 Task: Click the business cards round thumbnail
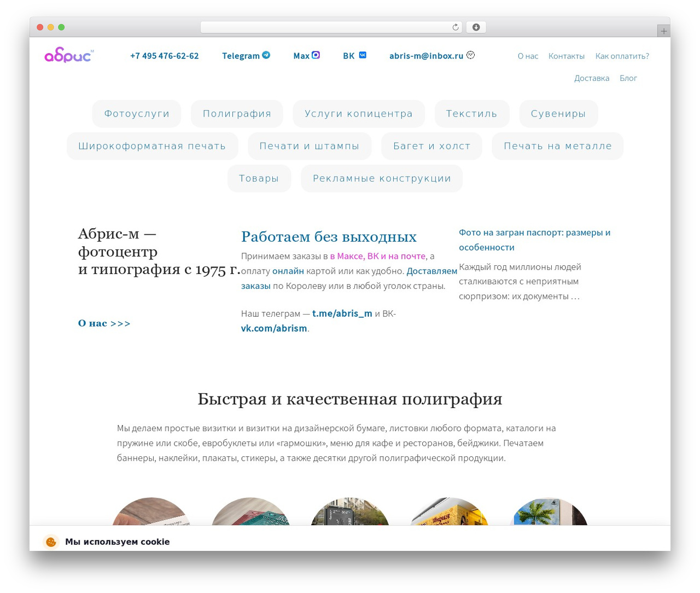[151, 511]
